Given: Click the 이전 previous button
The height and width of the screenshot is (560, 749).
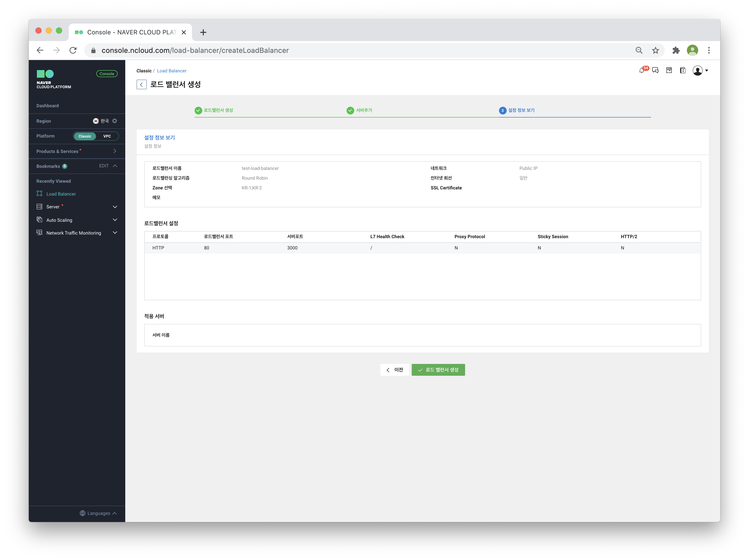Looking at the screenshot, I should 395,370.
